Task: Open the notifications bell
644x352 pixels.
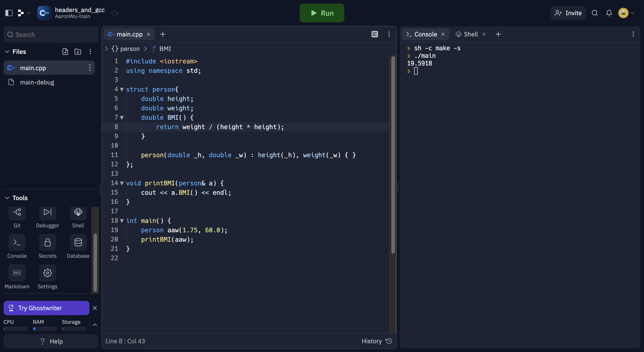Action: (609, 13)
